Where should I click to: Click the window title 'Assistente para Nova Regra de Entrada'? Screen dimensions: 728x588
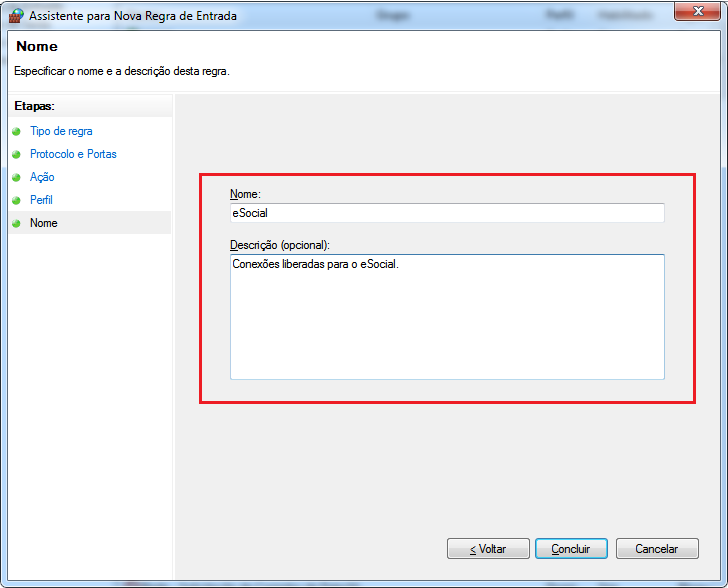point(133,16)
